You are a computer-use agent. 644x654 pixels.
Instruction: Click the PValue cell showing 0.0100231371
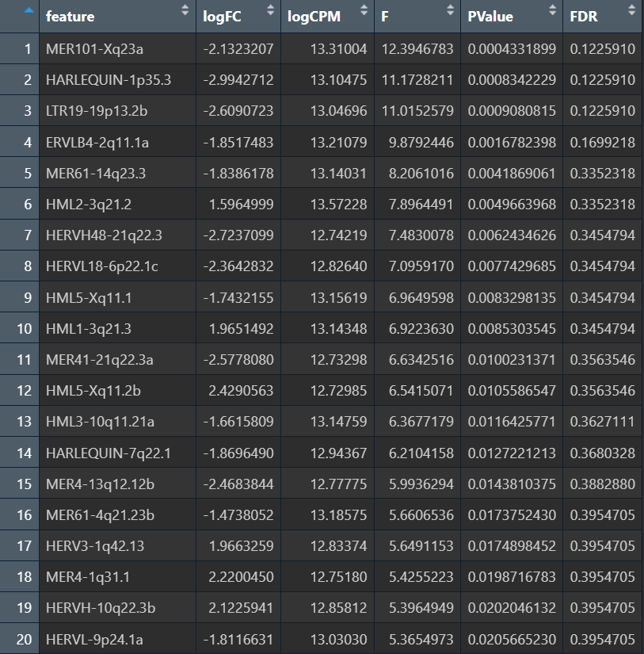(x=512, y=360)
